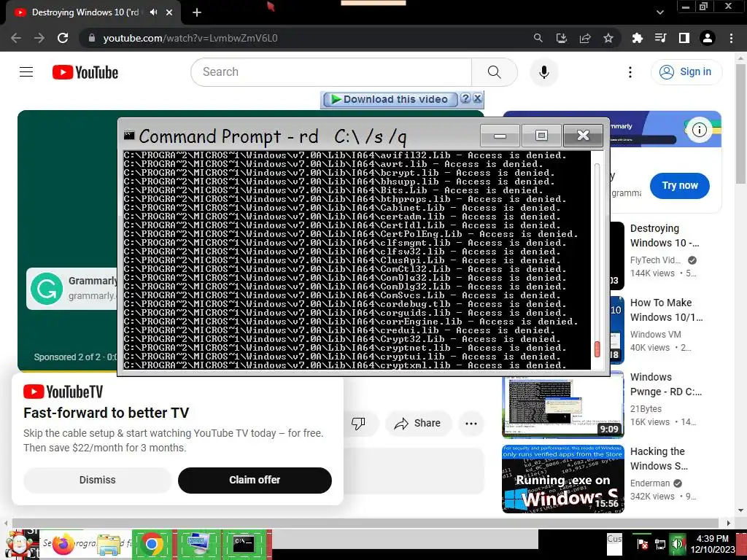This screenshot has width=747, height=560.
Task: Open Destroying Windows 10 suggested video
Action: pyautogui.click(x=664, y=236)
